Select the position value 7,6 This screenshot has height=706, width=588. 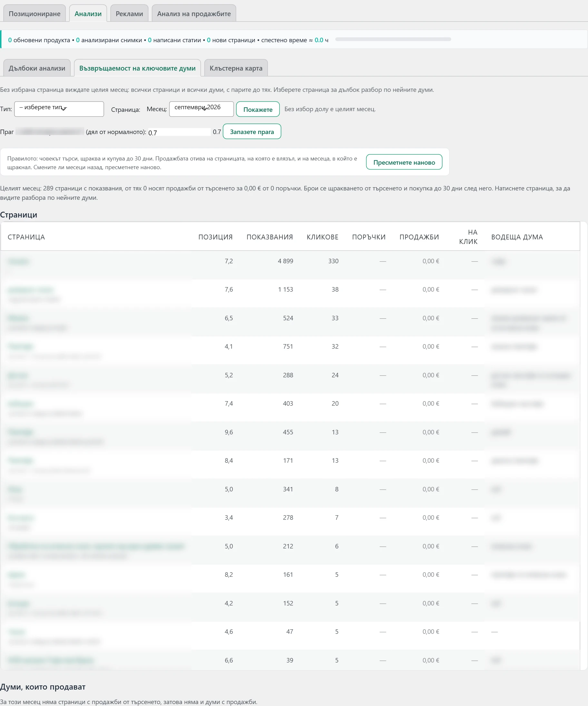229,289
